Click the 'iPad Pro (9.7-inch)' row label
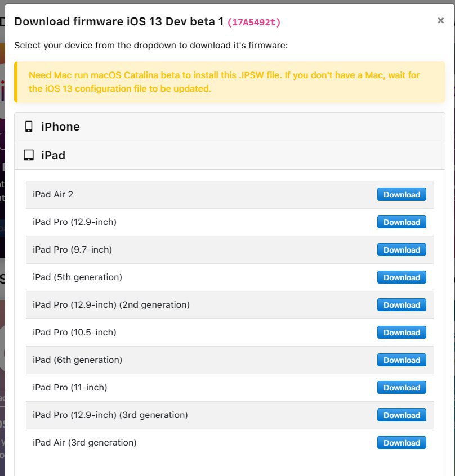This screenshot has height=476, width=455. click(72, 250)
